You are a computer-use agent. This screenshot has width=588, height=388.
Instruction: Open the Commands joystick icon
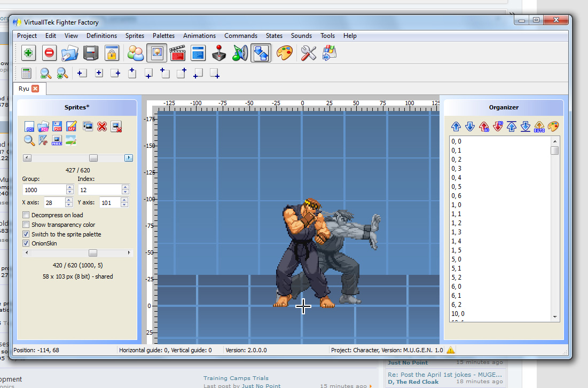218,53
